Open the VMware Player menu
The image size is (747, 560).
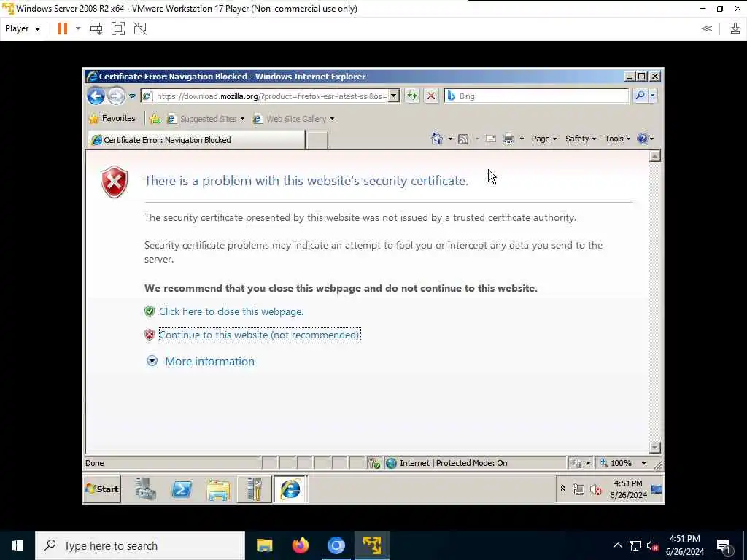pos(23,28)
